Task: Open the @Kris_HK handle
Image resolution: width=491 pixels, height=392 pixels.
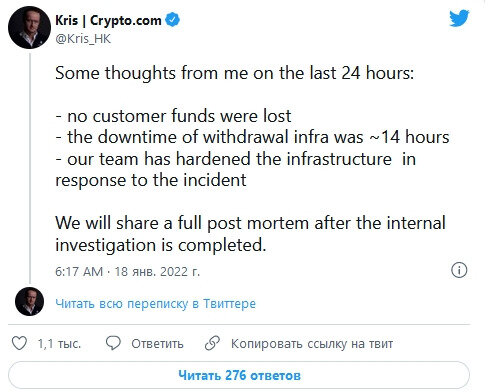Action: coord(83,39)
